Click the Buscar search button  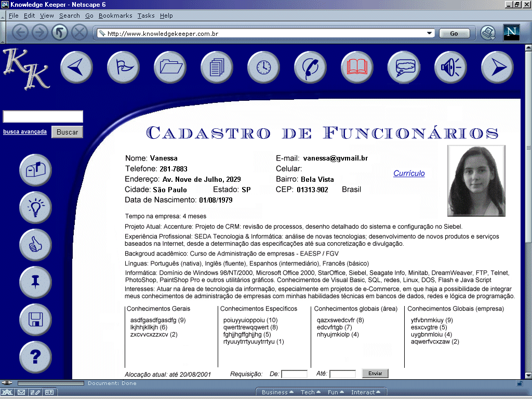tap(67, 132)
